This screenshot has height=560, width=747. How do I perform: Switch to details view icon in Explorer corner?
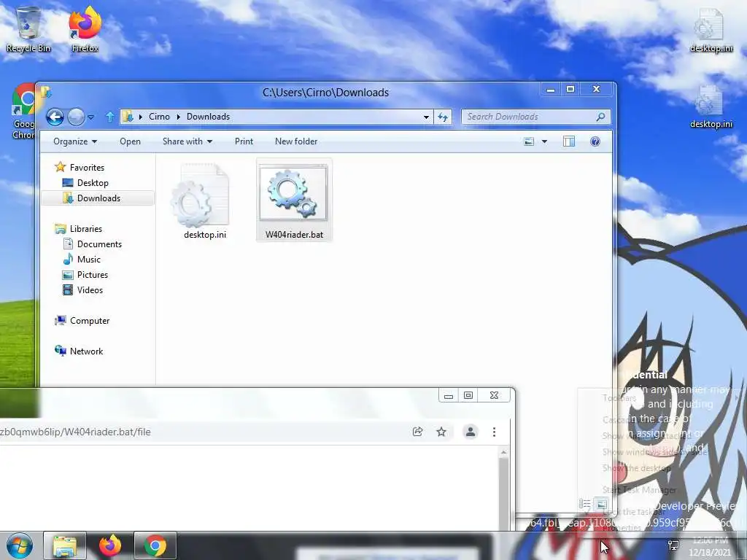coord(584,504)
